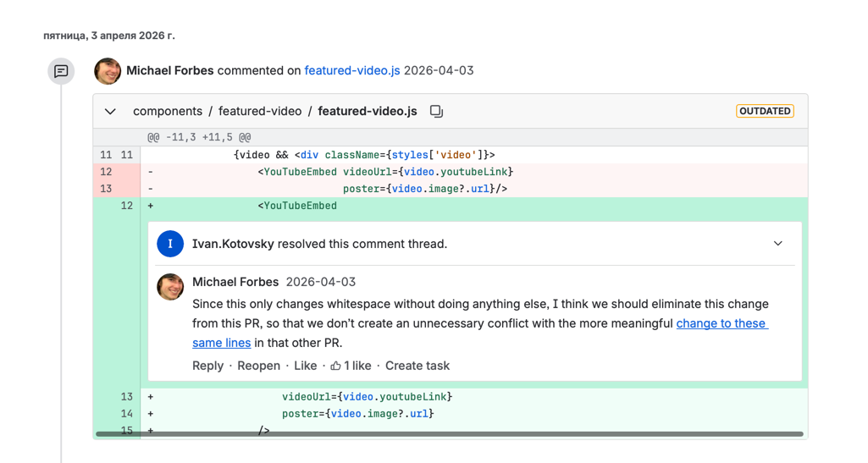Click the 2026-04-03 timestamp in the comment

[x=320, y=282]
